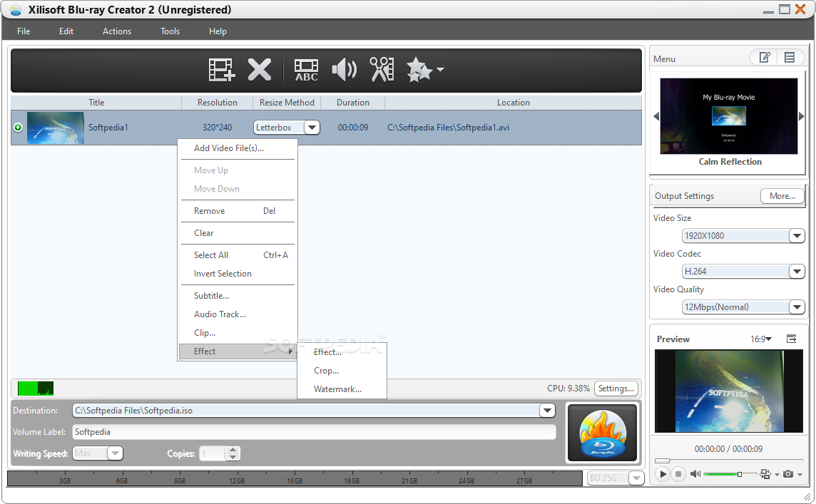
Task: Stop the preview playback
Action: 678,474
